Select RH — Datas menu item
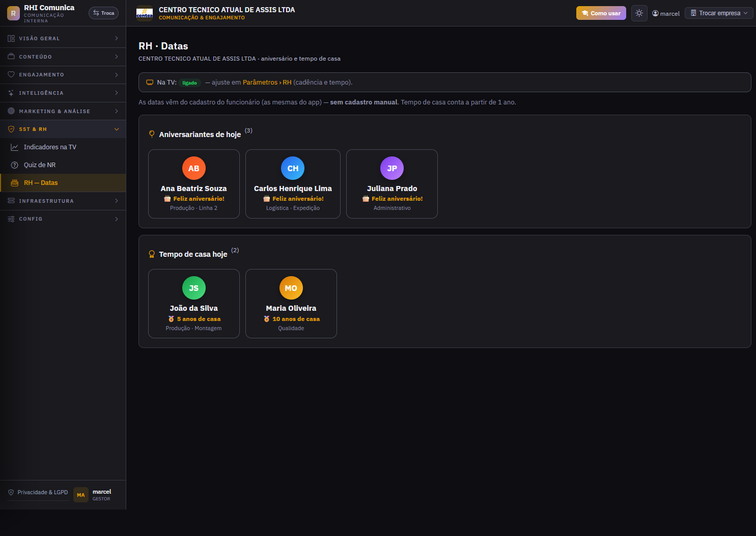The image size is (756, 536). pyautogui.click(x=63, y=183)
